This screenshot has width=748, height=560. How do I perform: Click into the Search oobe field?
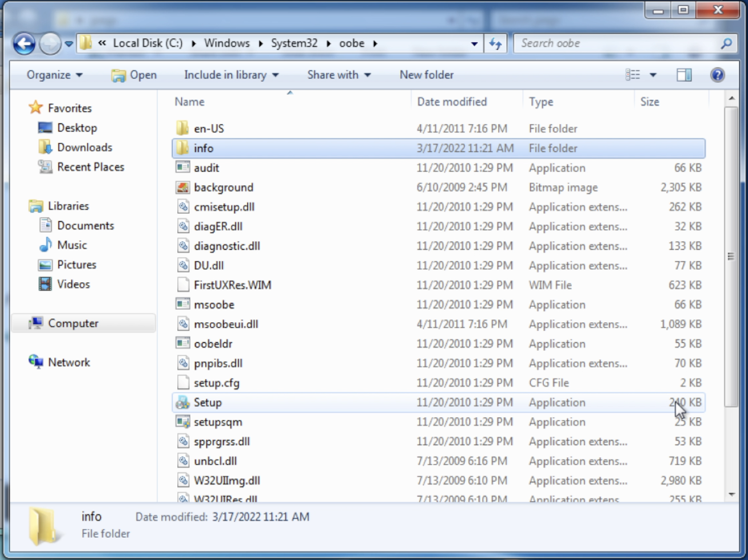coord(616,43)
